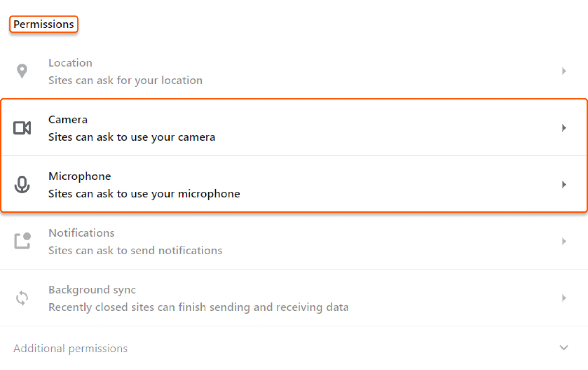Select the Background sync refresh icon
The width and height of the screenshot is (588, 370).
(x=22, y=298)
